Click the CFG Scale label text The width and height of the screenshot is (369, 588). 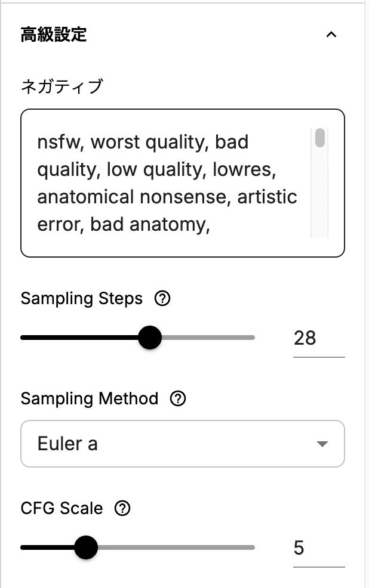pyautogui.click(x=61, y=508)
